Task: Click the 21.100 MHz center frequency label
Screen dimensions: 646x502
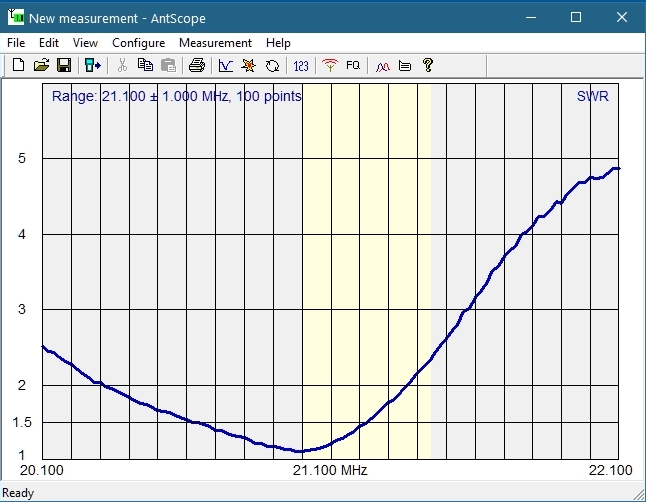Action: (x=330, y=470)
